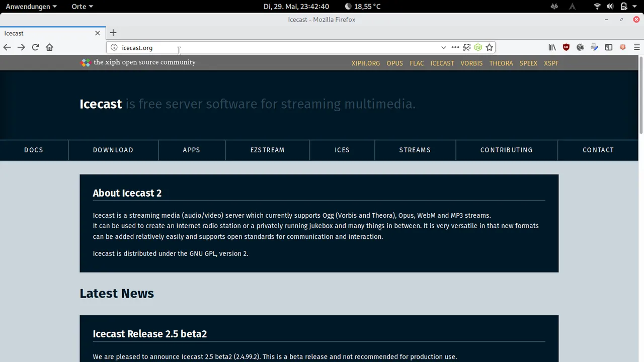Click Icecast site title heading
Screen dimensions: 644x362
(101, 104)
